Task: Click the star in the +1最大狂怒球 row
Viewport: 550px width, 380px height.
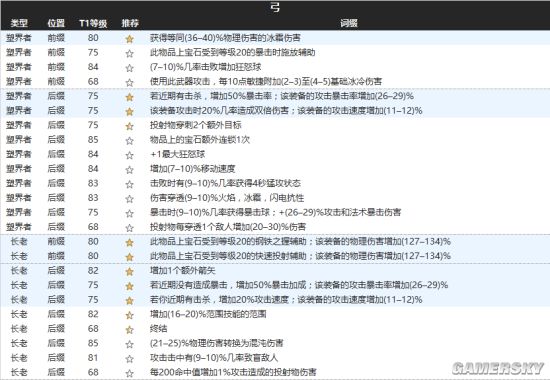Action: 129,155
